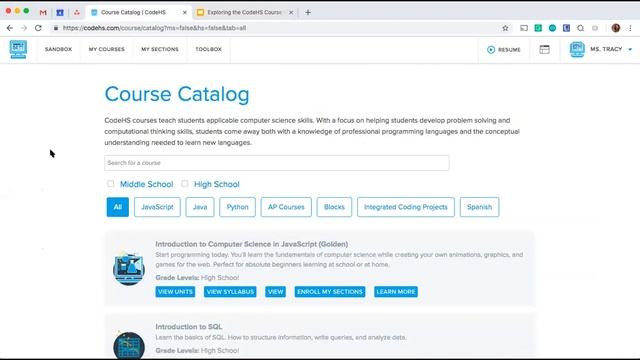
Task: Show the AP Courses filter
Action: [286, 207]
